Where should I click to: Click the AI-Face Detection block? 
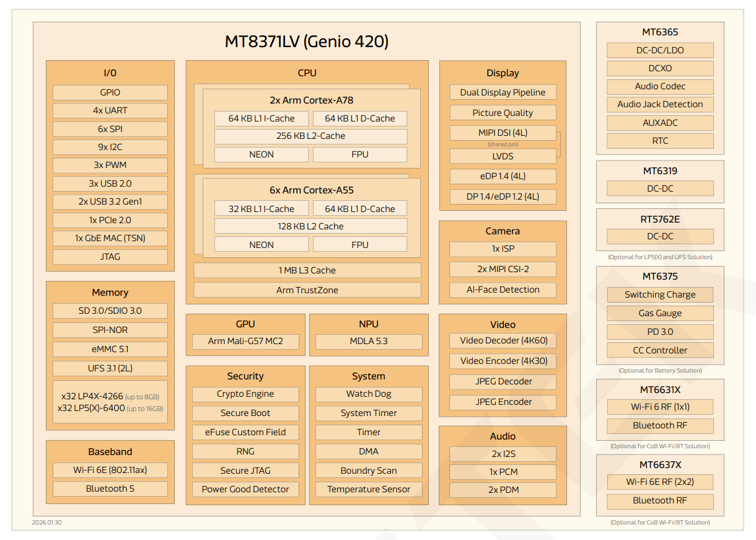pyautogui.click(x=503, y=290)
